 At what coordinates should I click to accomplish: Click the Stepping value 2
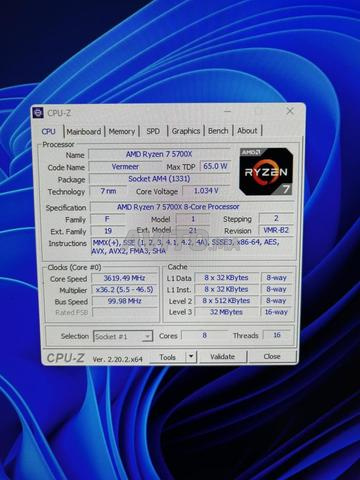(x=276, y=218)
